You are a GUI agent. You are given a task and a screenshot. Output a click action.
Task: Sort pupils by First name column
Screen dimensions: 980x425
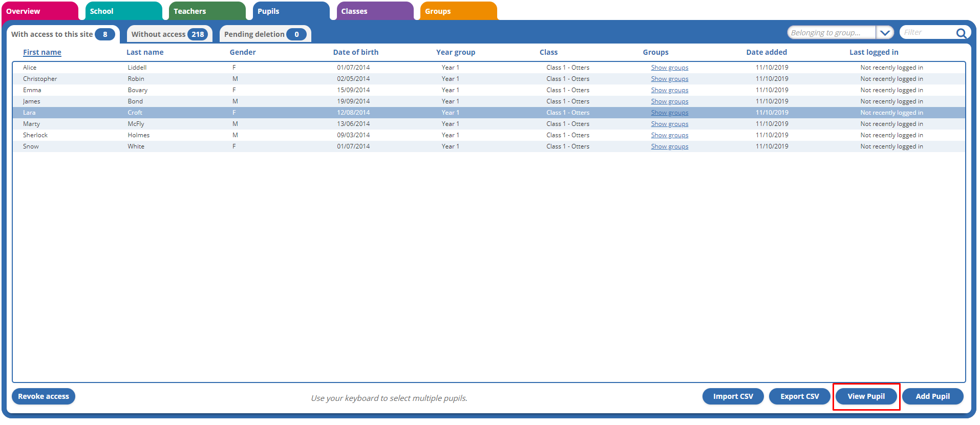coord(42,52)
